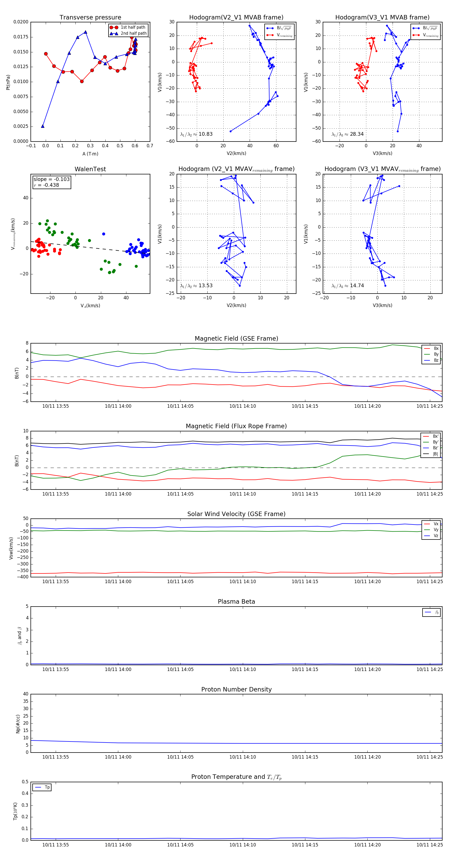Screen dimensions: 473x868
Task: Click the eigenvalue ratio annotation 14.74
Action: (347, 286)
